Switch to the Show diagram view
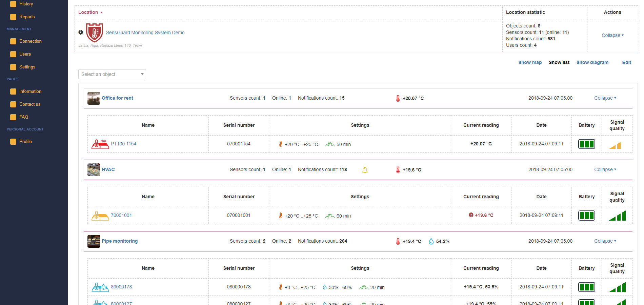 [x=592, y=62]
